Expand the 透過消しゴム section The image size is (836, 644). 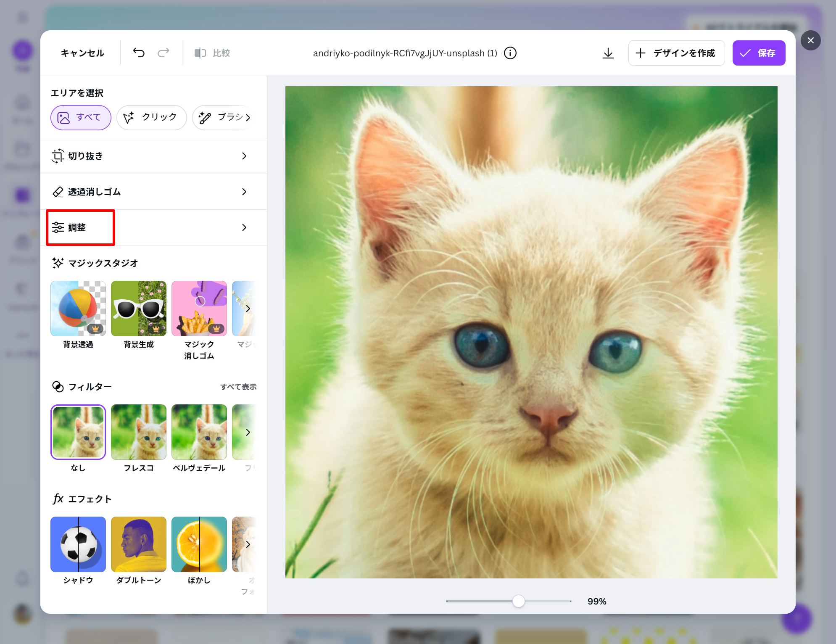153,192
